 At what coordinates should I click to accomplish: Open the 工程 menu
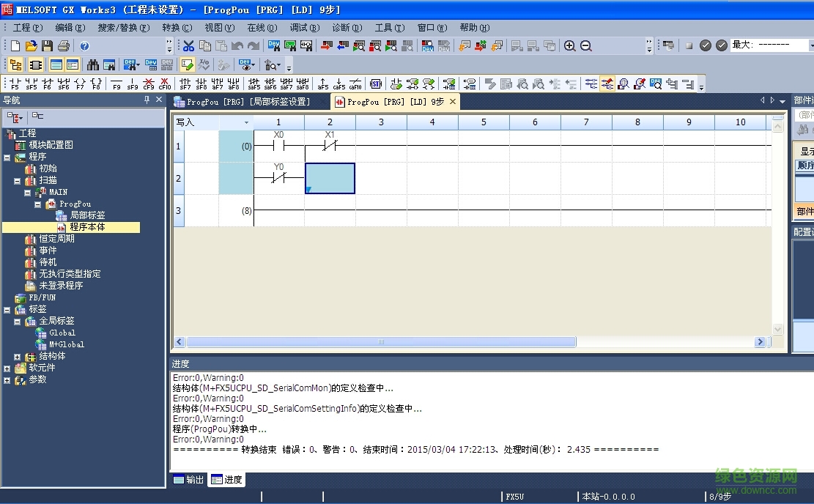coord(24,27)
